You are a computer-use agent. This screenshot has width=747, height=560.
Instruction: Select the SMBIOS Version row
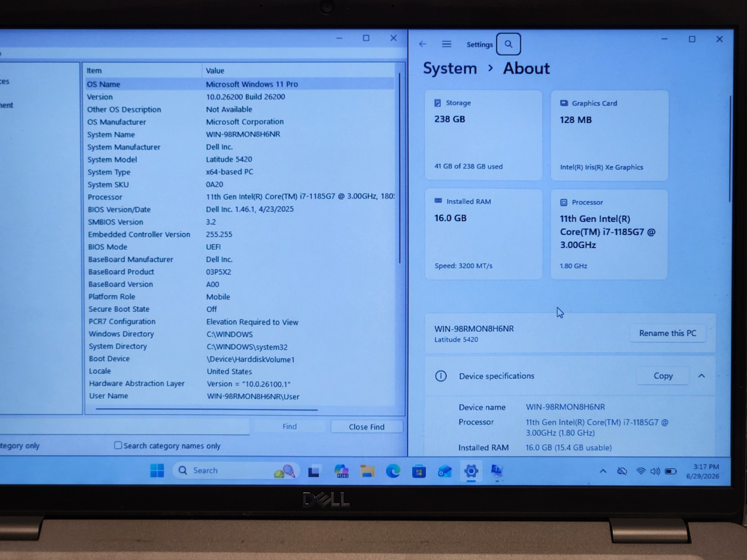(240, 222)
